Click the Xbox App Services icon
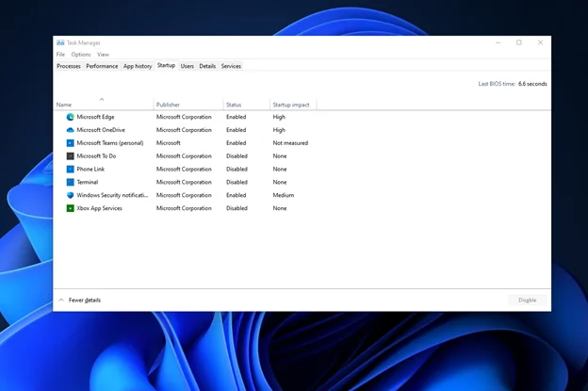588x391 pixels. tap(70, 208)
